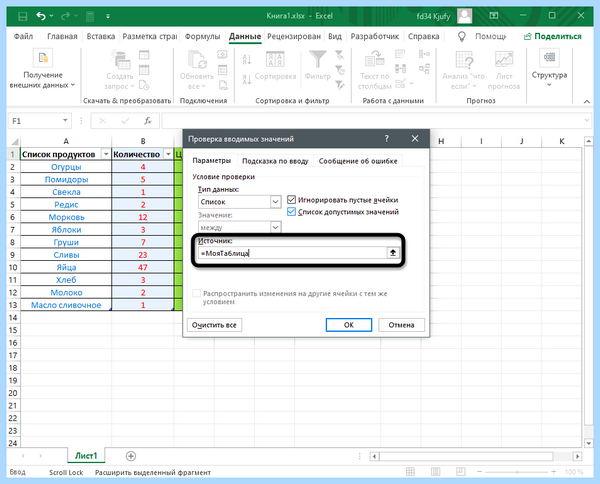Open the data type Список dropdown
This screenshot has height=484, width=600.
pos(276,202)
